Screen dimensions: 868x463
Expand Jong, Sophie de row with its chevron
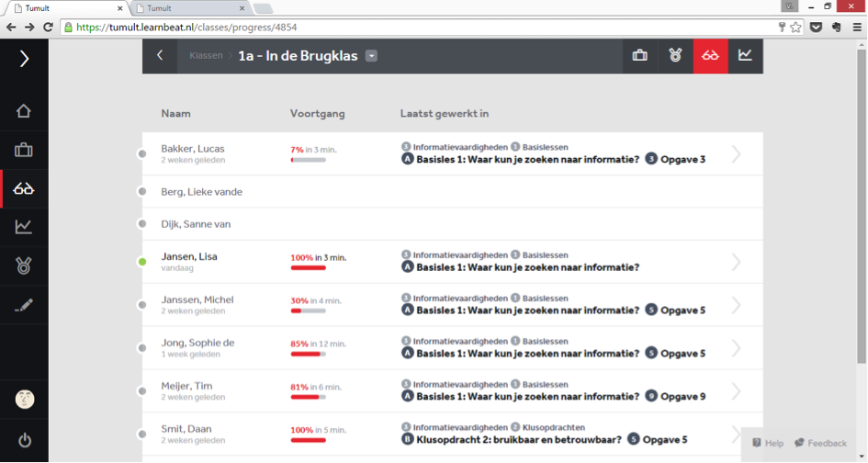tap(736, 348)
